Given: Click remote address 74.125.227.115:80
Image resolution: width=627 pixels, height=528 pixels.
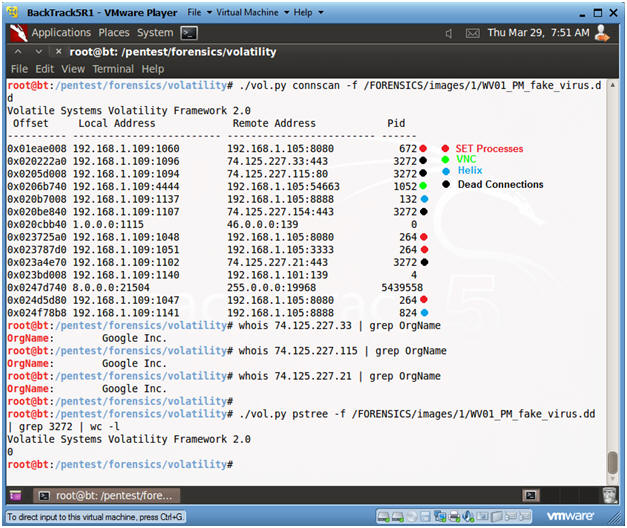Looking at the screenshot, I should 278,174.
